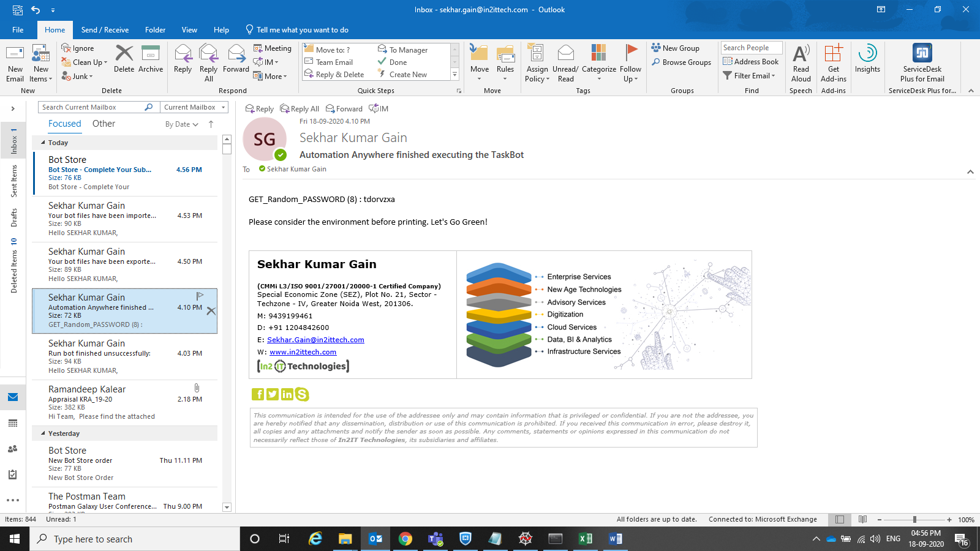Open Browse Groups
980x551 pixels.
pos(681,62)
